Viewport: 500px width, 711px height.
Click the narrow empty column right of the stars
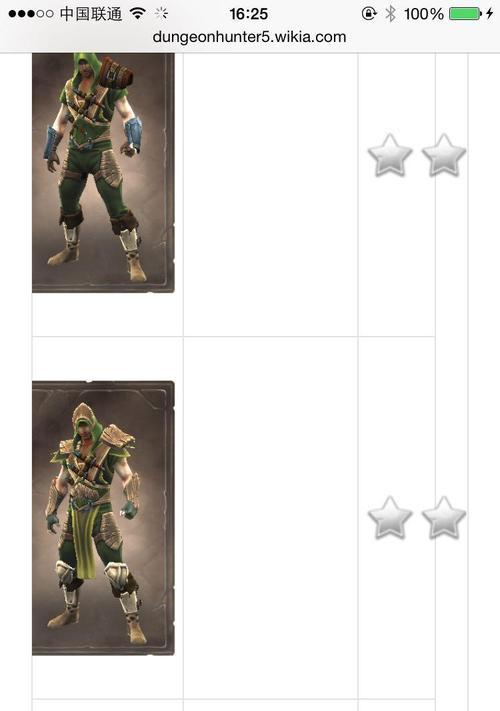tap(451, 382)
